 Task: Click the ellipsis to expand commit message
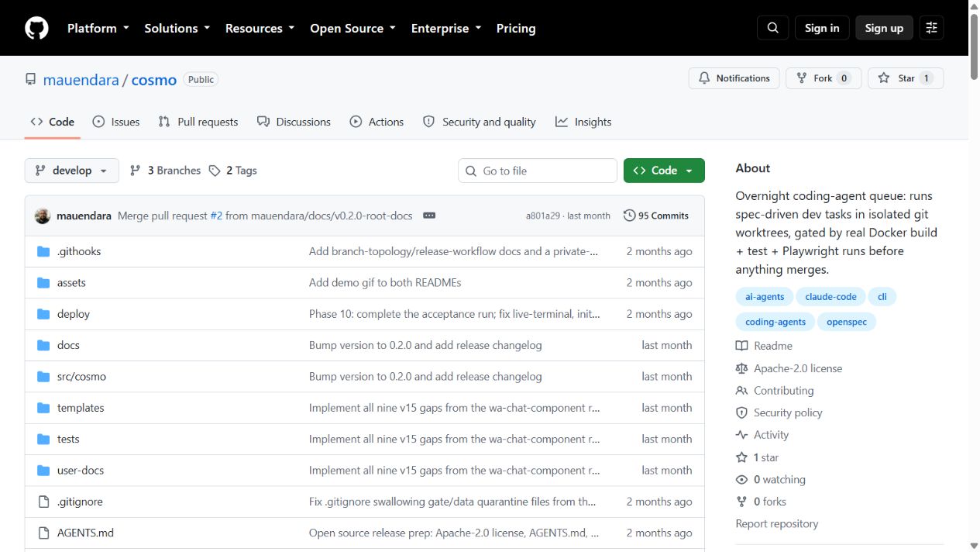coord(429,216)
